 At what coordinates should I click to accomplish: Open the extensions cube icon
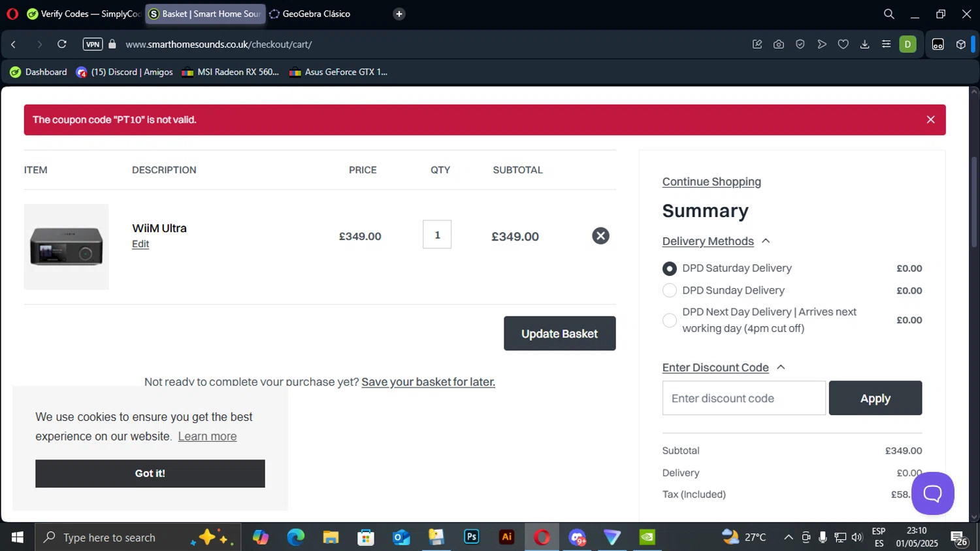point(960,44)
